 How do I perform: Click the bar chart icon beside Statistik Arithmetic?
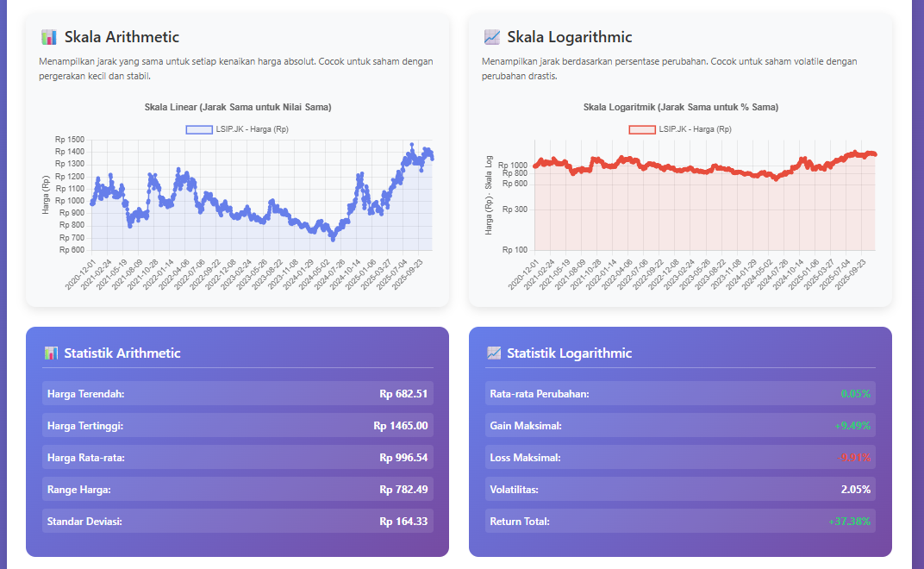52,353
